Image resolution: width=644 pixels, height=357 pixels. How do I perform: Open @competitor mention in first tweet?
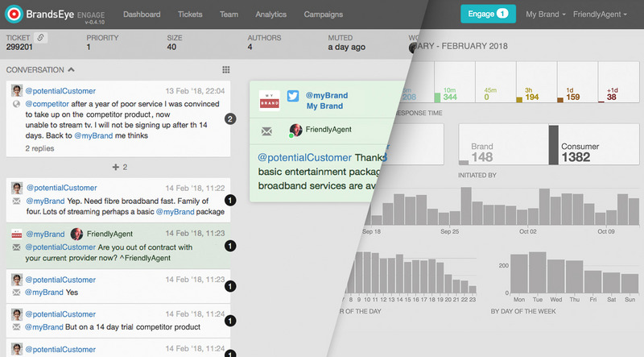pyautogui.click(x=47, y=104)
